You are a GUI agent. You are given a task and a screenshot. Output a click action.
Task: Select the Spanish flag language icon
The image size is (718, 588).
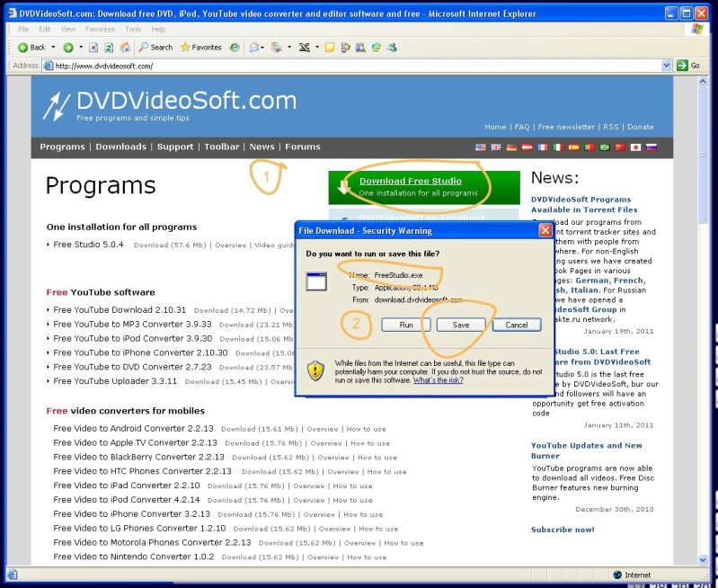pos(573,147)
